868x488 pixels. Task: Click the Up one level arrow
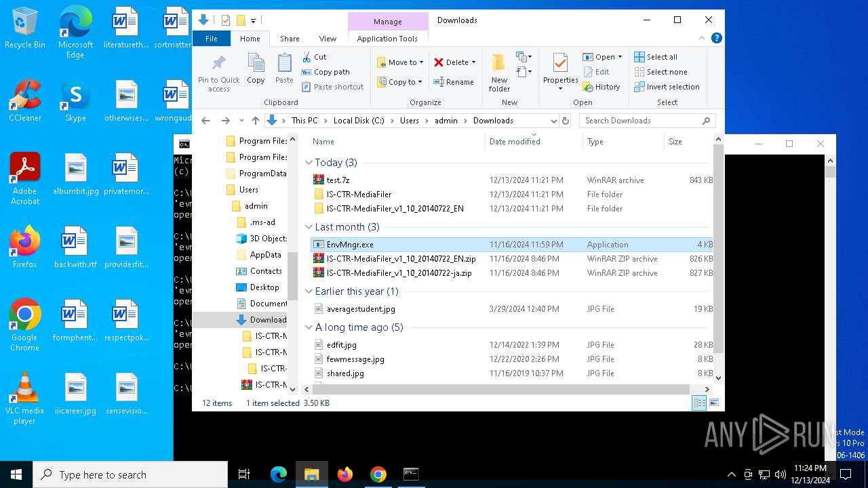pyautogui.click(x=255, y=121)
